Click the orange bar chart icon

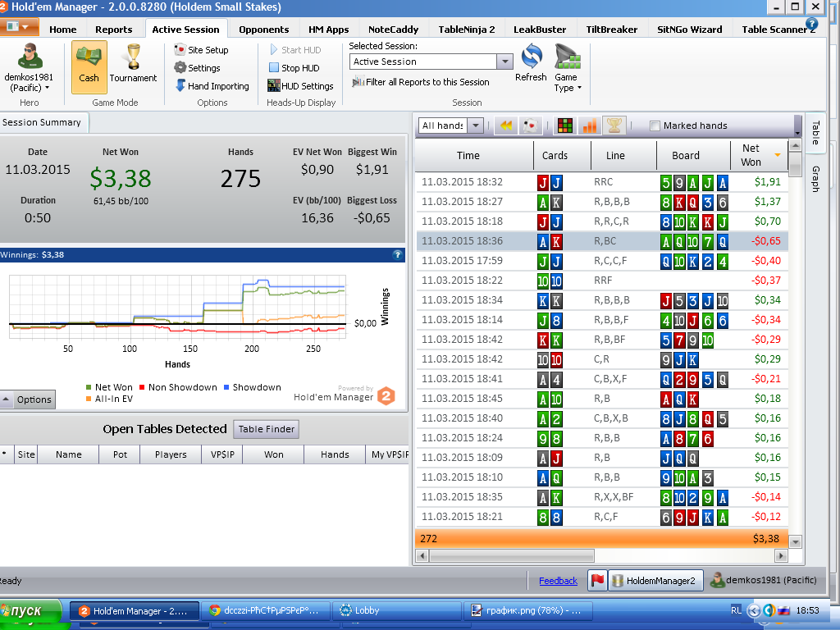point(589,126)
